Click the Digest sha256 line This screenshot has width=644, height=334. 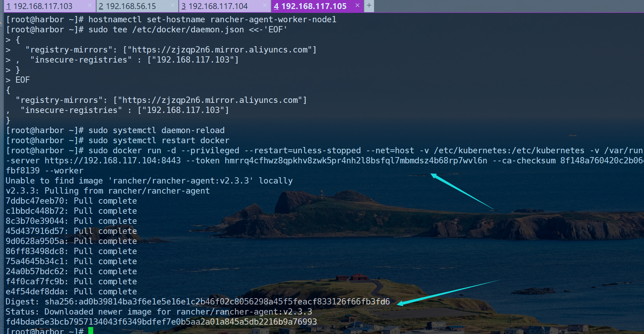[198, 302]
